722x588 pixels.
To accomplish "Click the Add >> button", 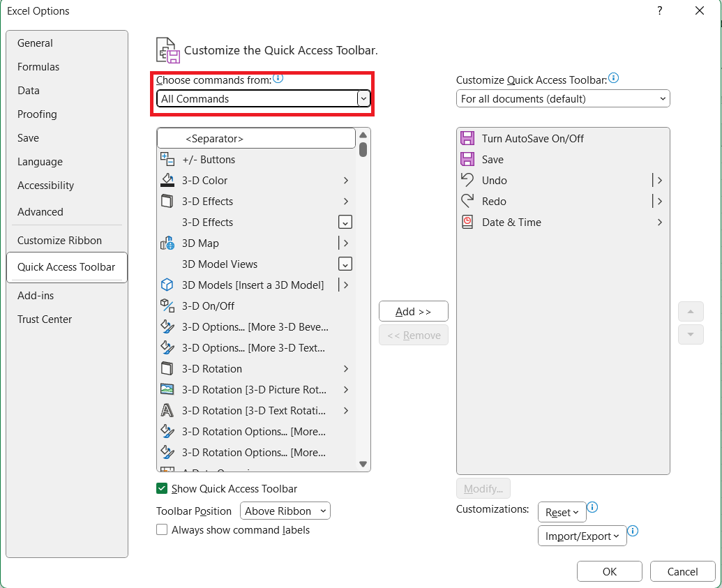I will point(413,311).
